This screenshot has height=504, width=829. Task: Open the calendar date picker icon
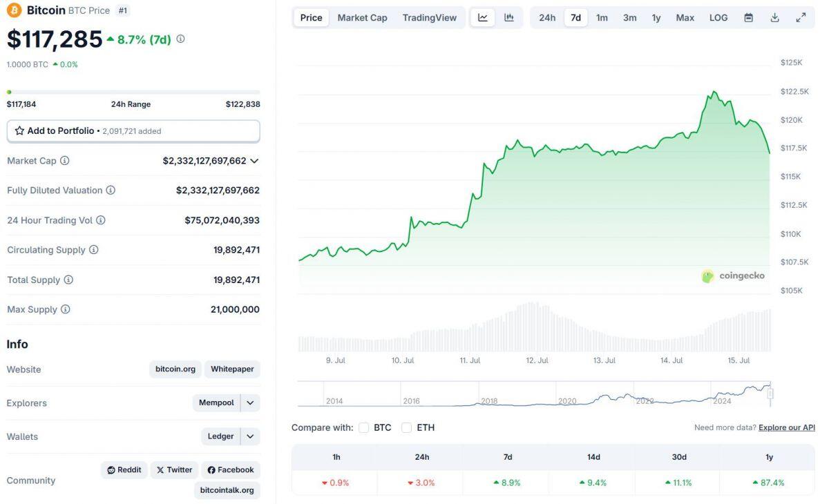(x=748, y=17)
